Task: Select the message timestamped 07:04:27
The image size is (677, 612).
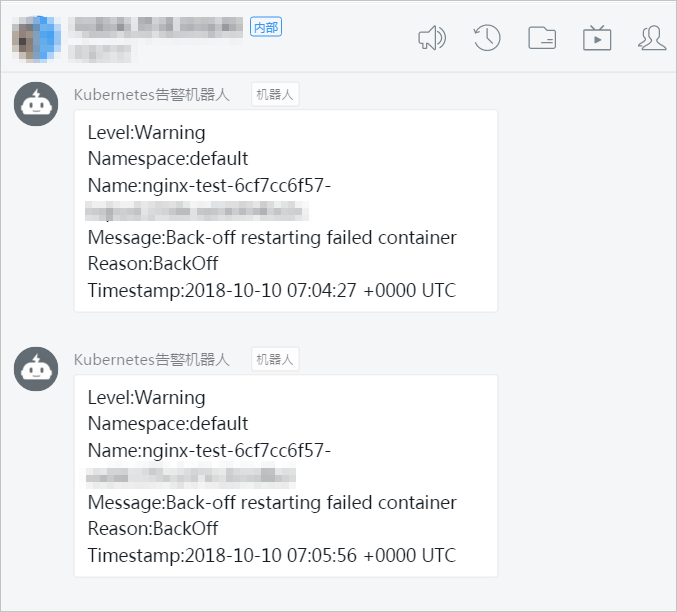Action: (x=286, y=211)
